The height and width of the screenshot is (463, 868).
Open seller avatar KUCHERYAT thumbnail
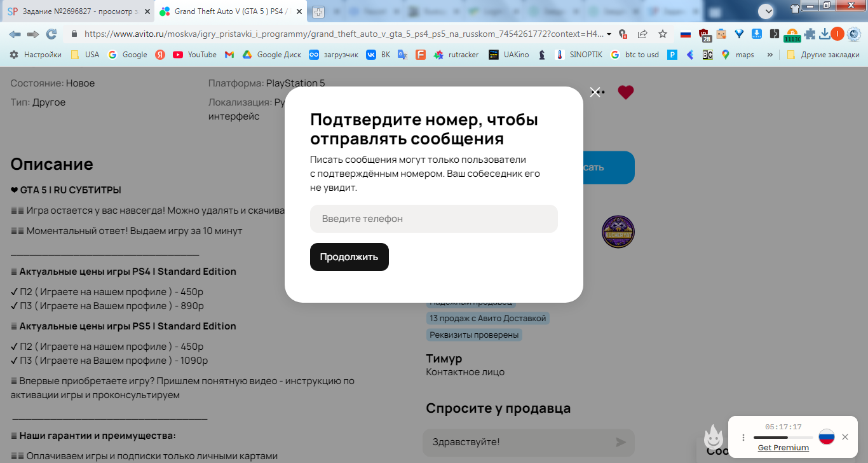[x=618, y=231]
